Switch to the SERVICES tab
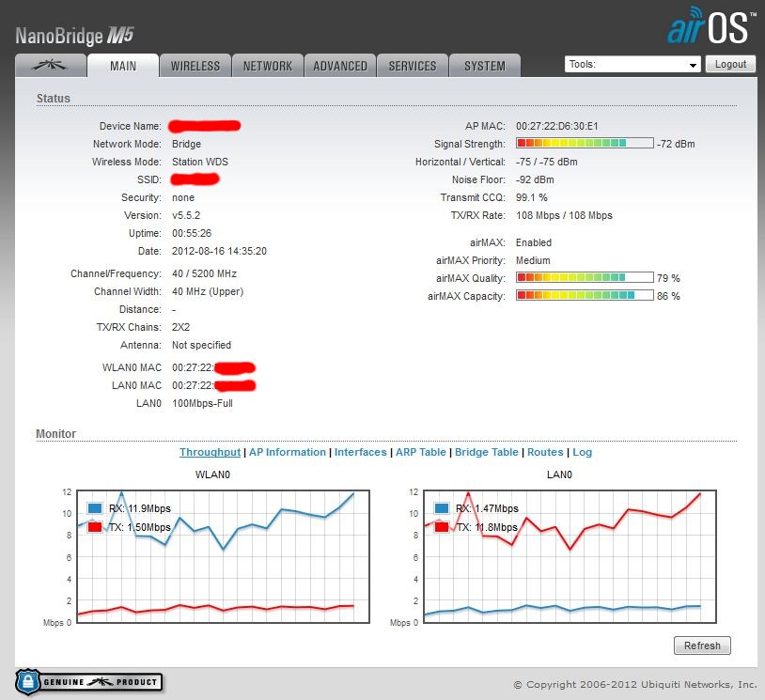Screen dimensions: 765x700 point(413,66)
